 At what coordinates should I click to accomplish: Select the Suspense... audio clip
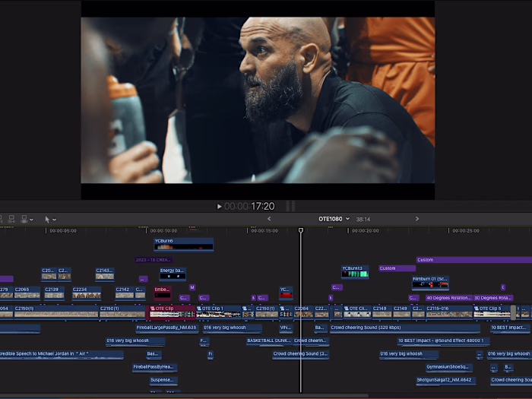pos(163,380)
